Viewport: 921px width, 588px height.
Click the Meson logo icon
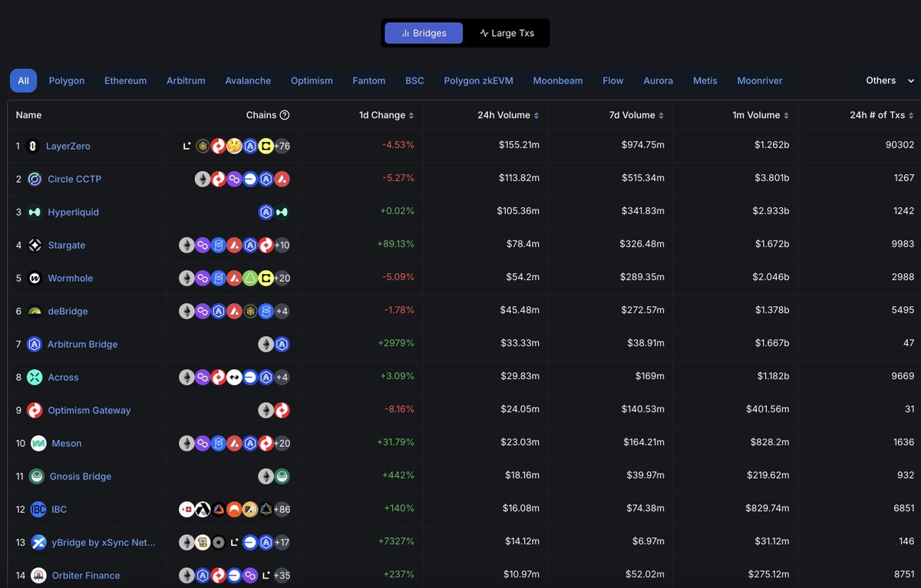(38, 443)
